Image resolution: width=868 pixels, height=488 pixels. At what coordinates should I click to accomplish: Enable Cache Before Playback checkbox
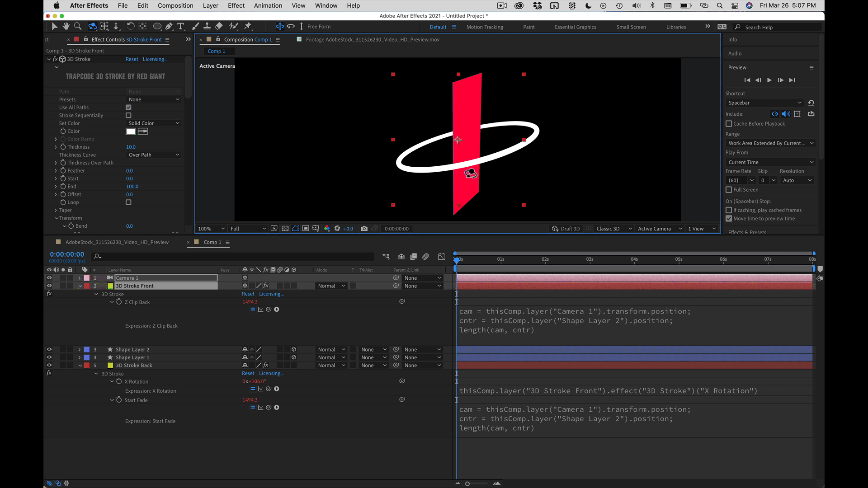click(729, 124)
